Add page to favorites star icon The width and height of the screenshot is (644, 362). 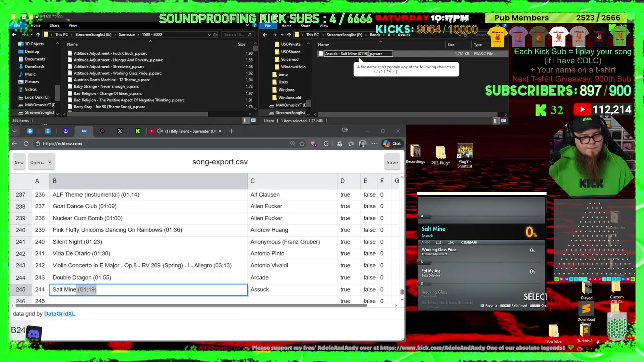302,144
